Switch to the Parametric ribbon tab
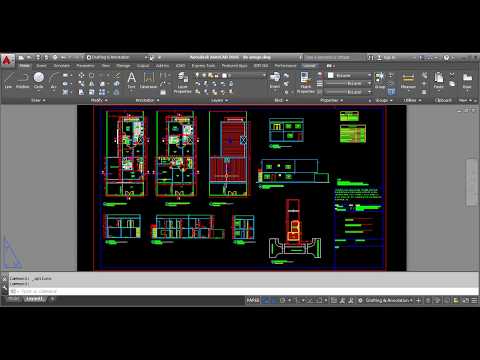This screenshot has height=360, width=480. click(85, 66)
